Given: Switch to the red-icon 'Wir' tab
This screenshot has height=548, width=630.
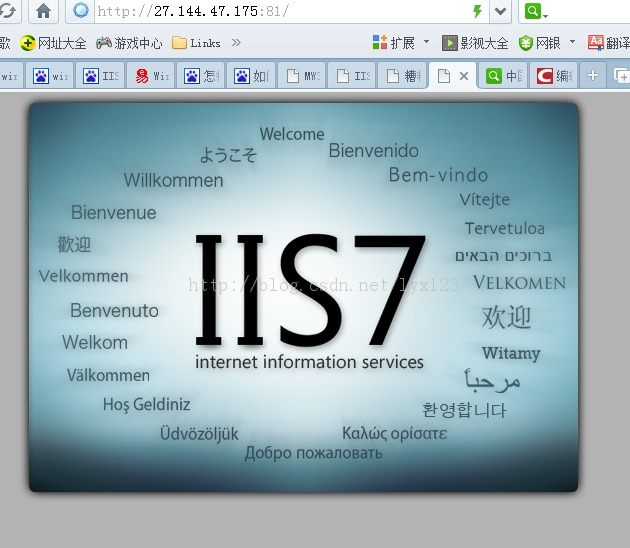Looking at the screenshot, I should pyautogui.click(x=151, y=76).
